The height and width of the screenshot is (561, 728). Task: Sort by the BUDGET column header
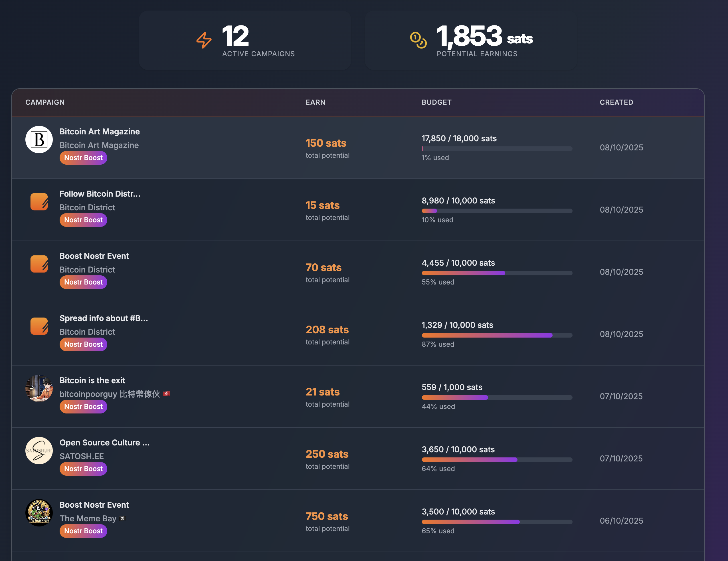(x=436, y=102)
